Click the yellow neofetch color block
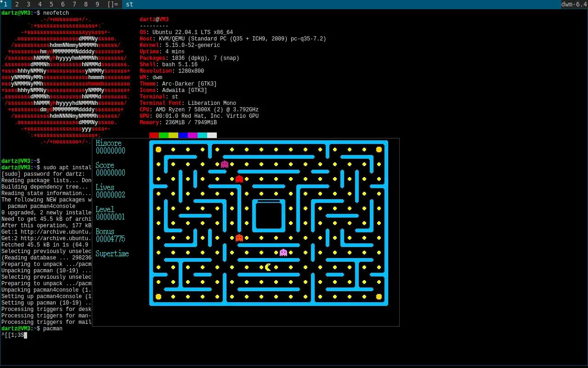588x368 pixels. pyautogui.click(x=173, y=135)
